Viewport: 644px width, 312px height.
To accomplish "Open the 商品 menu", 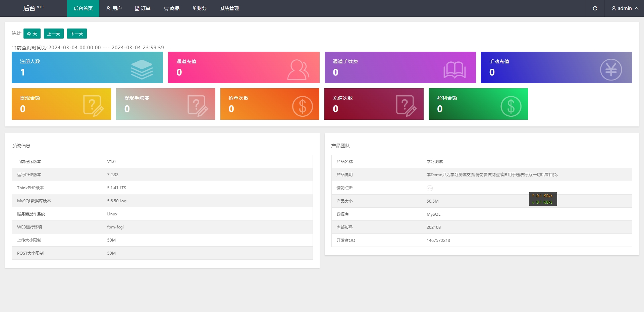I will point(171,8).
